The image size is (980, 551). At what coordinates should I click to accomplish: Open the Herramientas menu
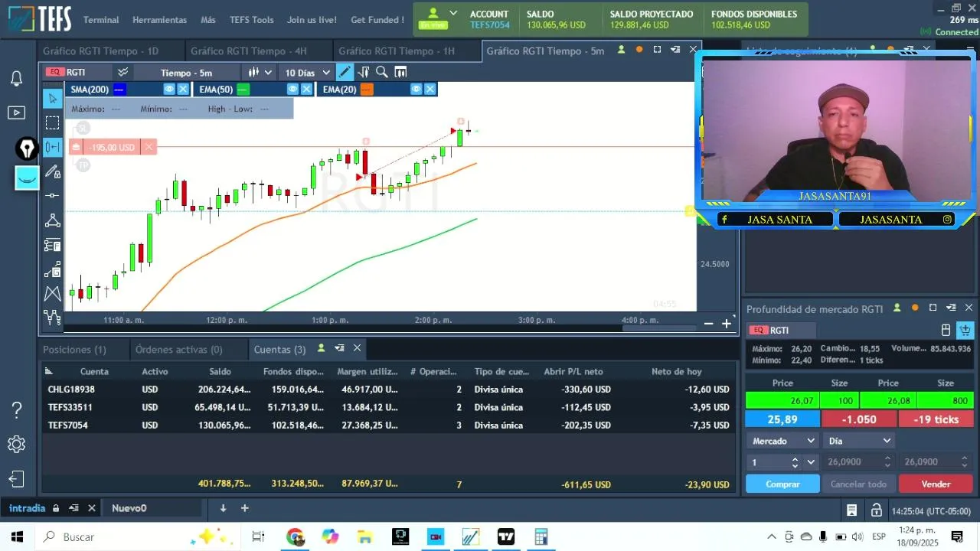159,20
